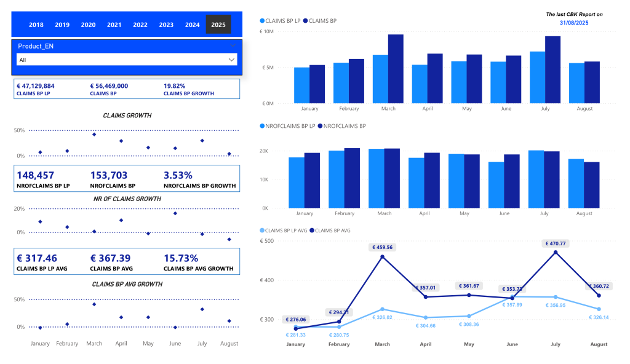This screenshot has height=364, width=630.
Task: Select the 2018 year slicer tile
Action: [36, 25]
